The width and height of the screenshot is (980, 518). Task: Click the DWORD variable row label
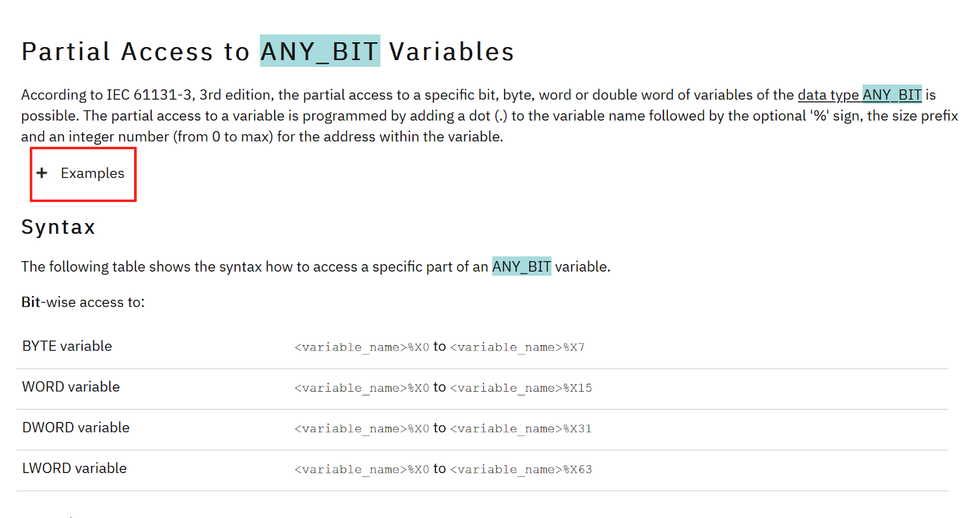(76, 427)
